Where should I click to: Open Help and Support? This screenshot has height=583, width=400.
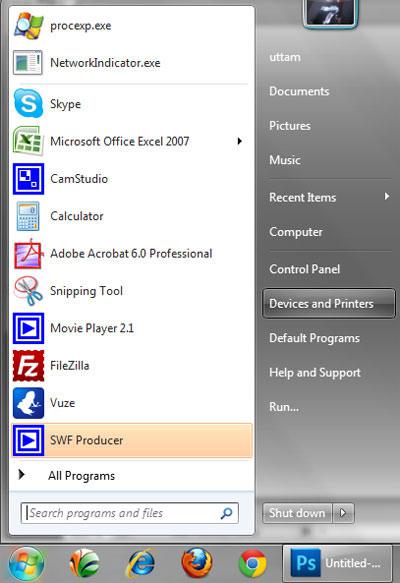[x=315, y=373]
